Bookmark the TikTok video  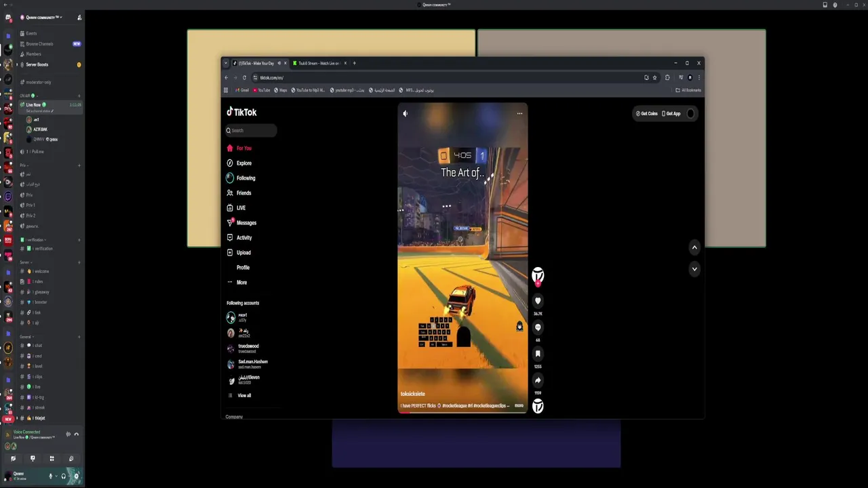click(x=538, y=354)
